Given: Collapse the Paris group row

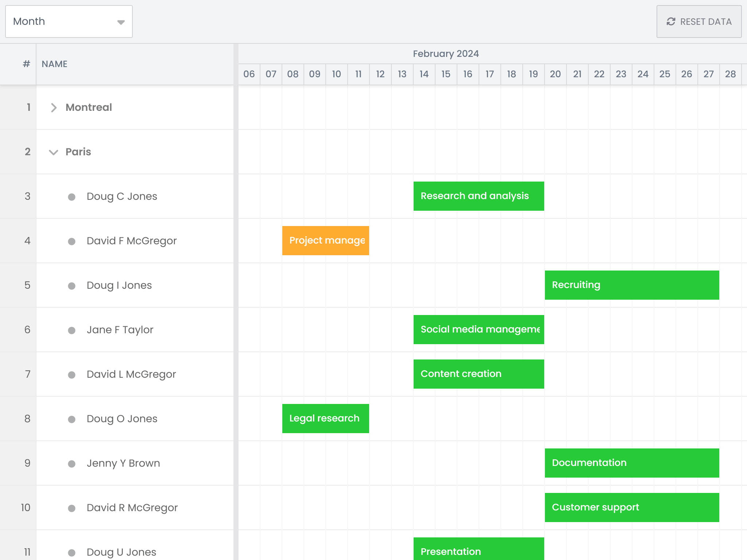Looking at the screenshot, I should [x=54, y=152].
